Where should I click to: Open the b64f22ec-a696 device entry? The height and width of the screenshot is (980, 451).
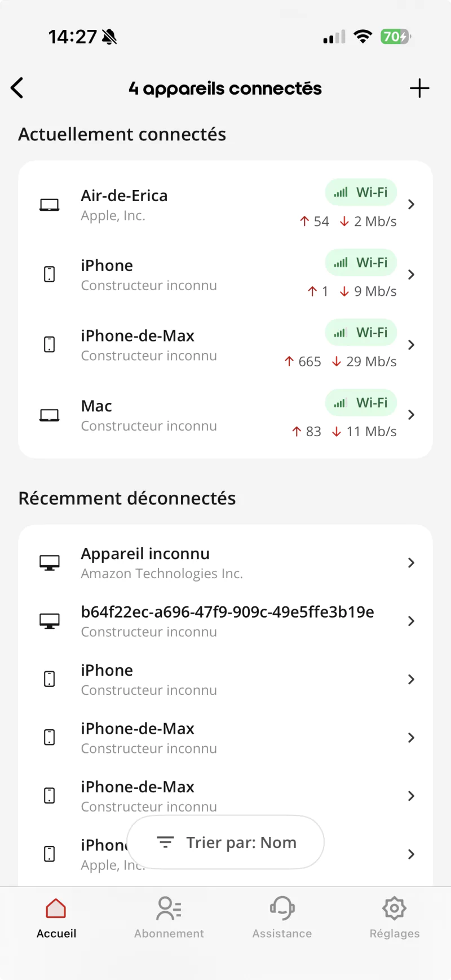coord(227,621)
